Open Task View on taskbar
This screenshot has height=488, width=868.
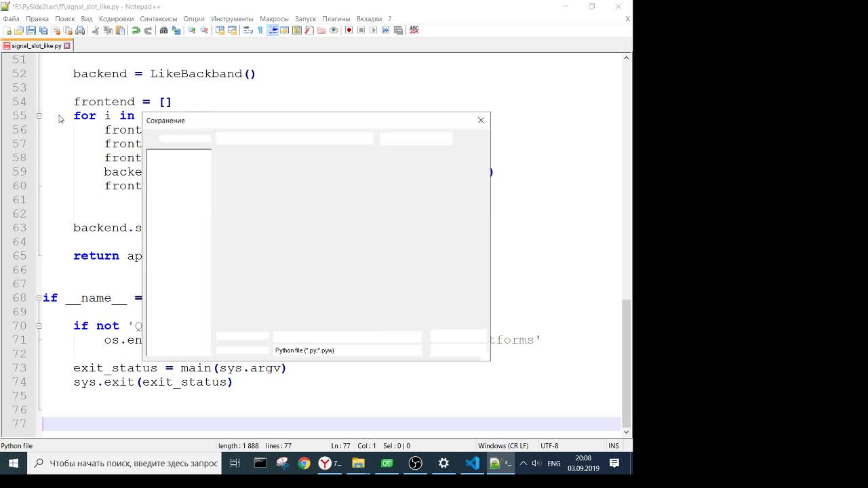(235, 463)
